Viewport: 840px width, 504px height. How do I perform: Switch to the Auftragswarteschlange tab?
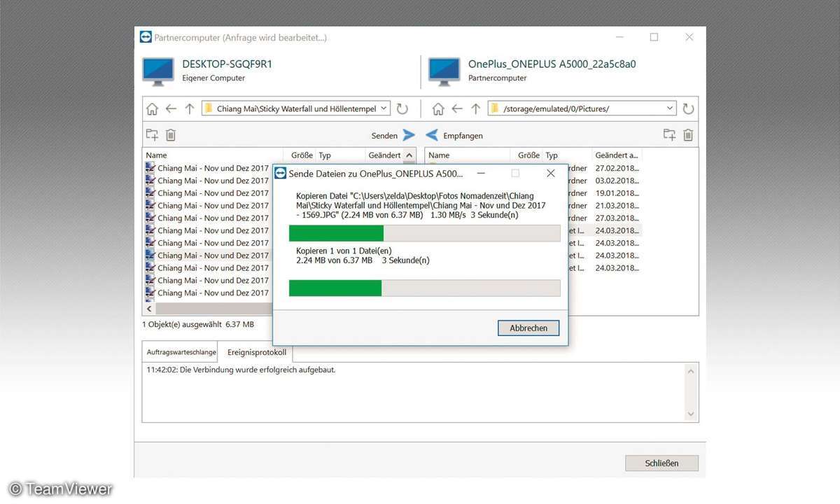coord(181,352)
